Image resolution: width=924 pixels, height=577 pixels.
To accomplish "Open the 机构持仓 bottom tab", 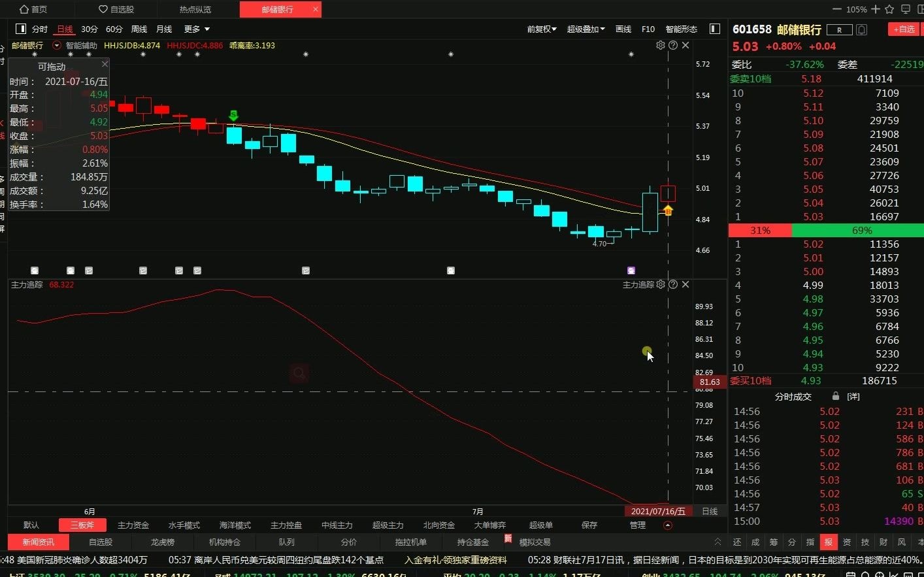I will tap(225, 542).
